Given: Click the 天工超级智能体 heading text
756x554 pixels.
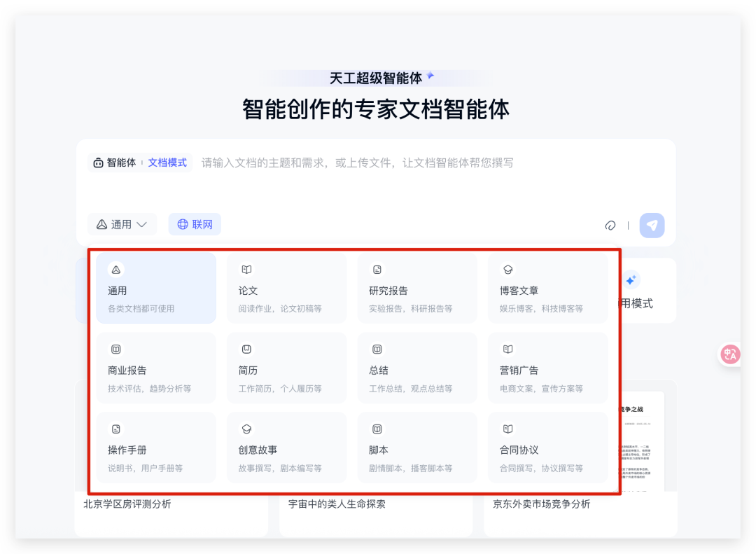Looking at the screenshot, I should (376, 78).
